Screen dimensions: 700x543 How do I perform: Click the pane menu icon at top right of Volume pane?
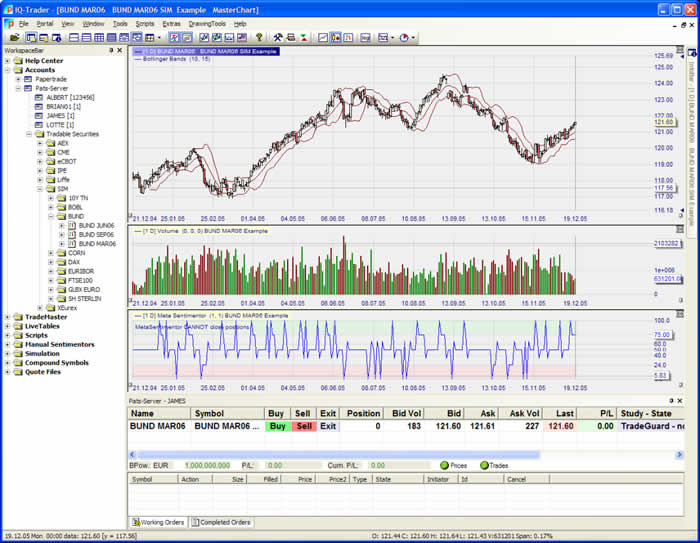pyautogui.click(x=680, y=229)
